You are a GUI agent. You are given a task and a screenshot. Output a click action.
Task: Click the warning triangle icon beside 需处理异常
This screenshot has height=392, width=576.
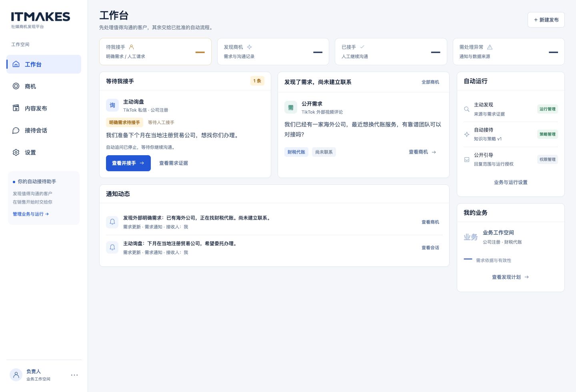pyautogui.click(x=490, y=47)
